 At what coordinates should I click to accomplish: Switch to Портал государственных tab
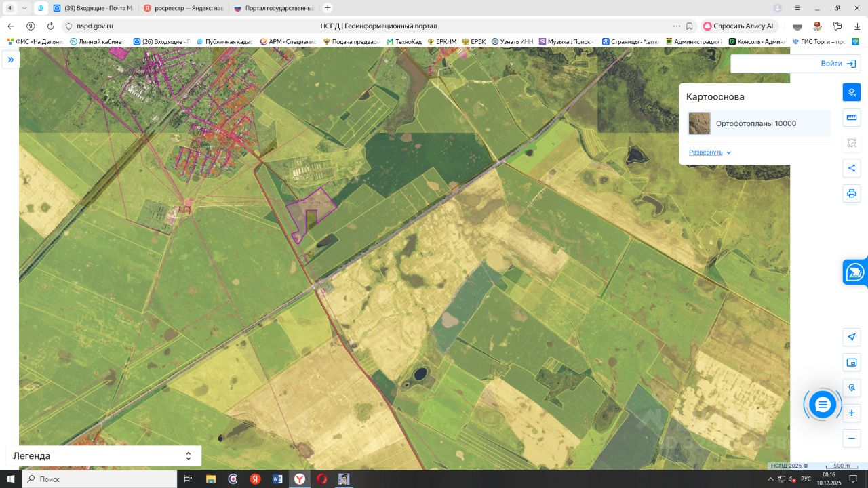273,8
